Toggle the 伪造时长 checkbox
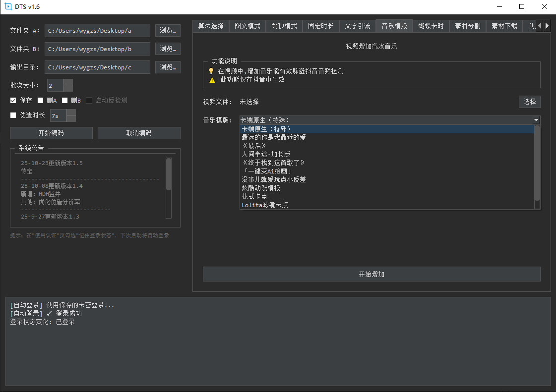The height and width of the screenshot is (392, 556). pyautogui.click(x=13, y=115)
